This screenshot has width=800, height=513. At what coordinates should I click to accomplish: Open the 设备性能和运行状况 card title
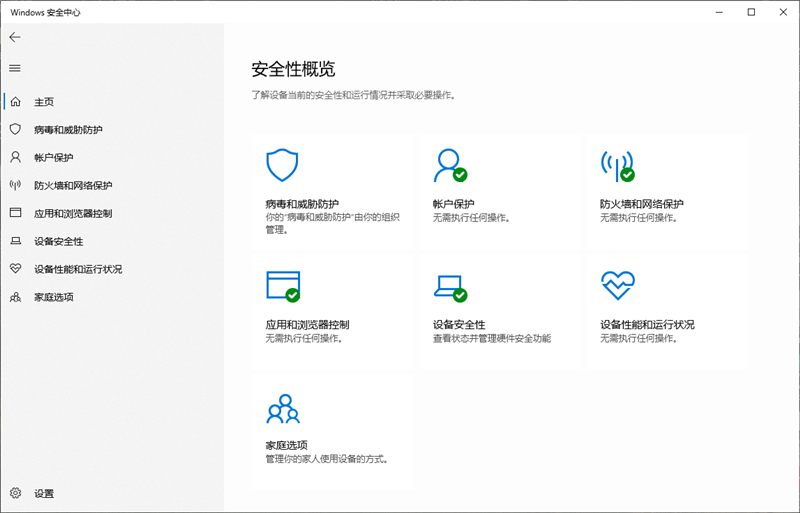(647, 325)
